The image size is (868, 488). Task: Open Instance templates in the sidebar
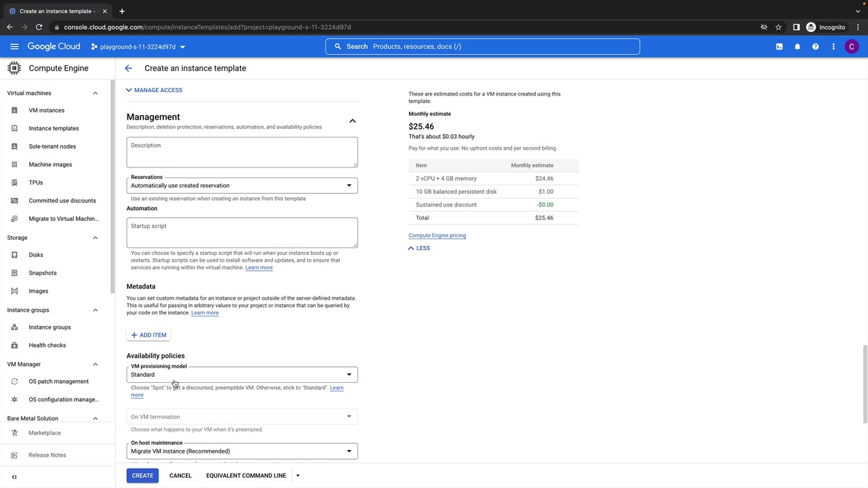pyautogui.click(x=54, y=128)
